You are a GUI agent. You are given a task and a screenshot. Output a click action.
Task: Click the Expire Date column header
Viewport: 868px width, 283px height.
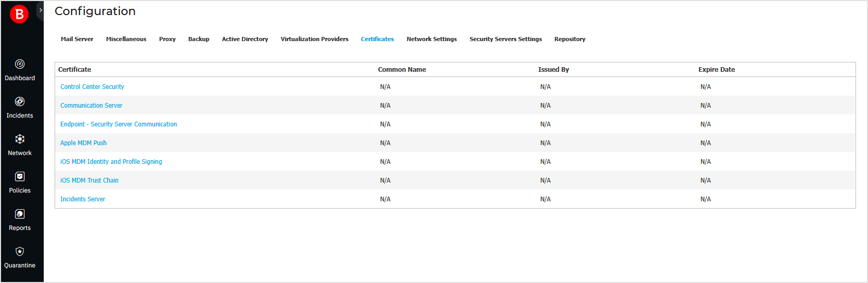coord(717,70)
